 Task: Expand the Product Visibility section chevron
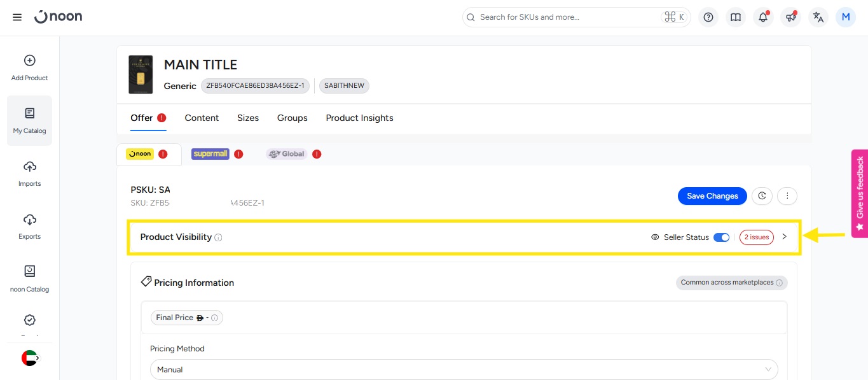tap(784, 237)
